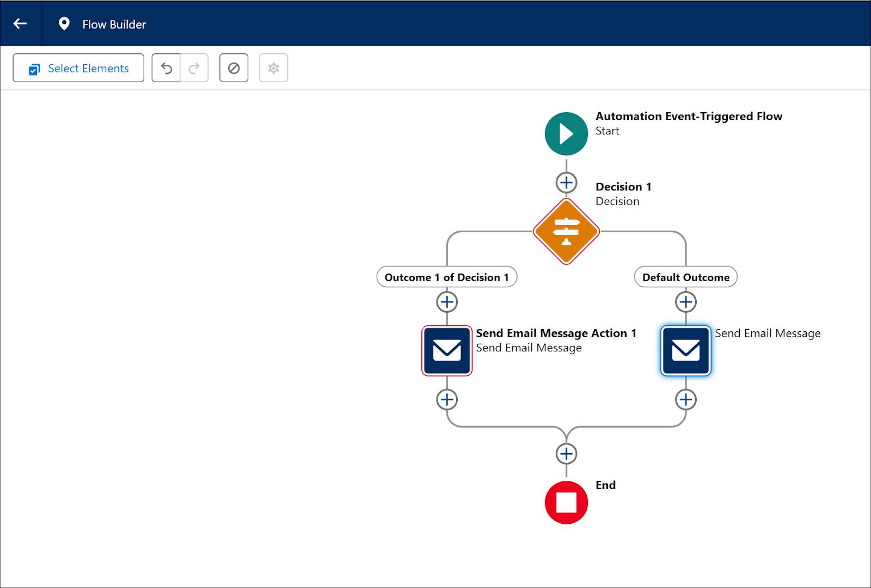
Task: Select the red End element
Action: point(566,503)
